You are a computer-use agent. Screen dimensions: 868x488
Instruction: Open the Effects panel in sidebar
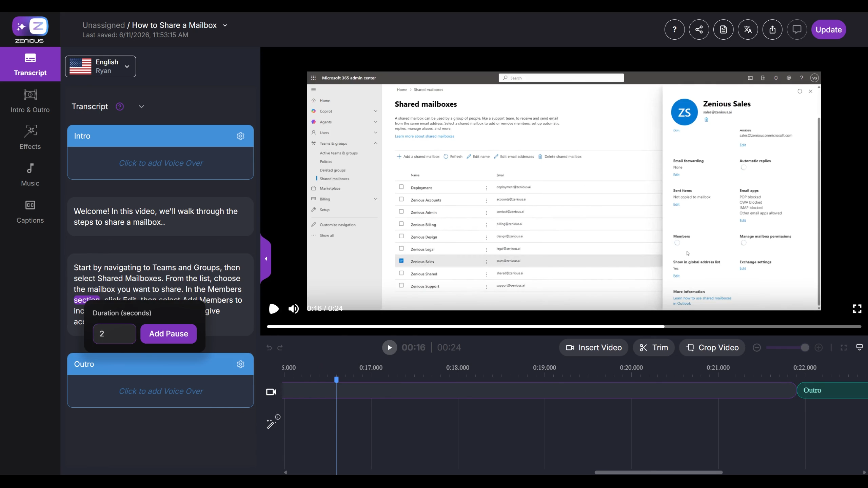click(x=30, y=137)
